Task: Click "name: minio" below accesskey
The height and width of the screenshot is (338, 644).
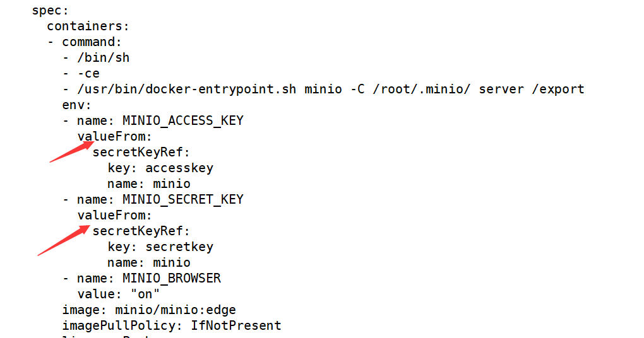Action: [149, 184]
